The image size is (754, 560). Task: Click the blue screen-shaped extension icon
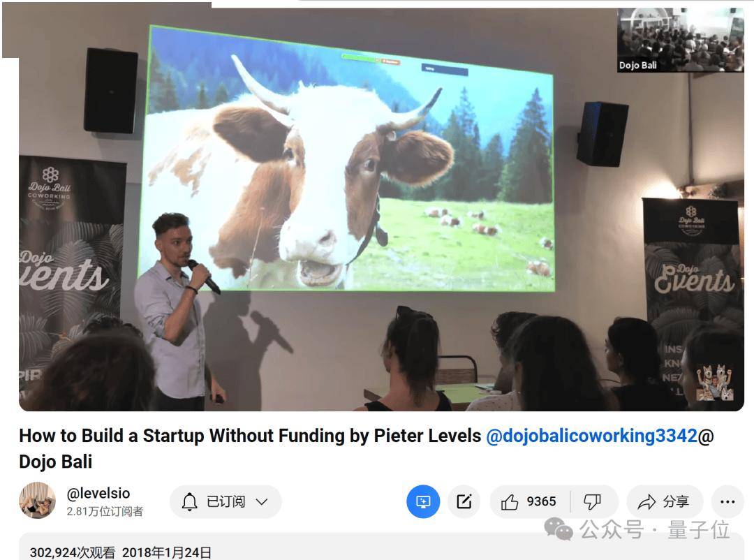(x=423, y=502)
